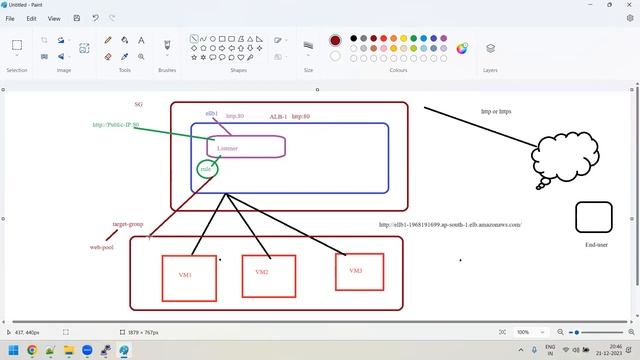Select the Curve shape
The width and height of the screenshot is (640, 360).
(203, 39)
